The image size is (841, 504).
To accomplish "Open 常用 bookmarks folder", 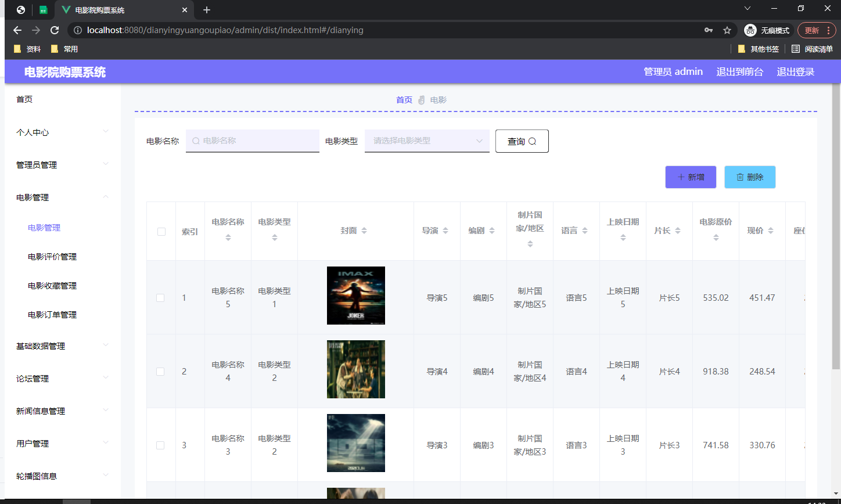I will tap(64, 49).
